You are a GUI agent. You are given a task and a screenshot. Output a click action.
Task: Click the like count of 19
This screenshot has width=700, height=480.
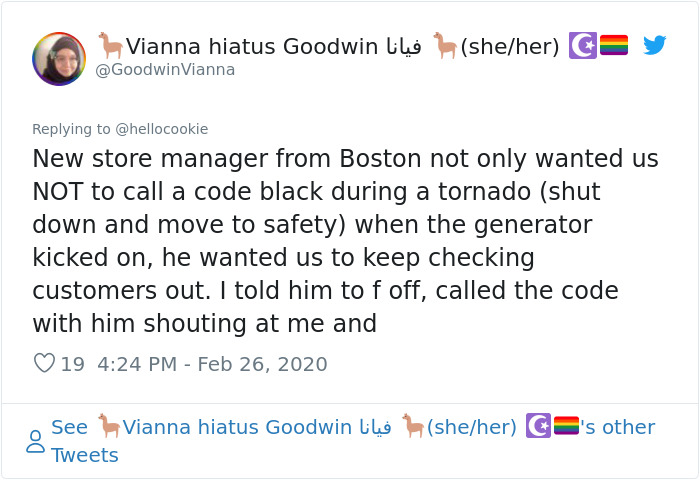pos(72,363)
